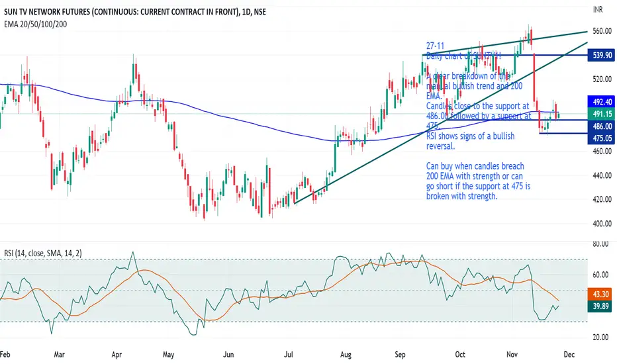Image resolution: width=617 pixels, height=364 pixels.
Task: Click the 400.00 price axis tick
Action: [602, 224]
